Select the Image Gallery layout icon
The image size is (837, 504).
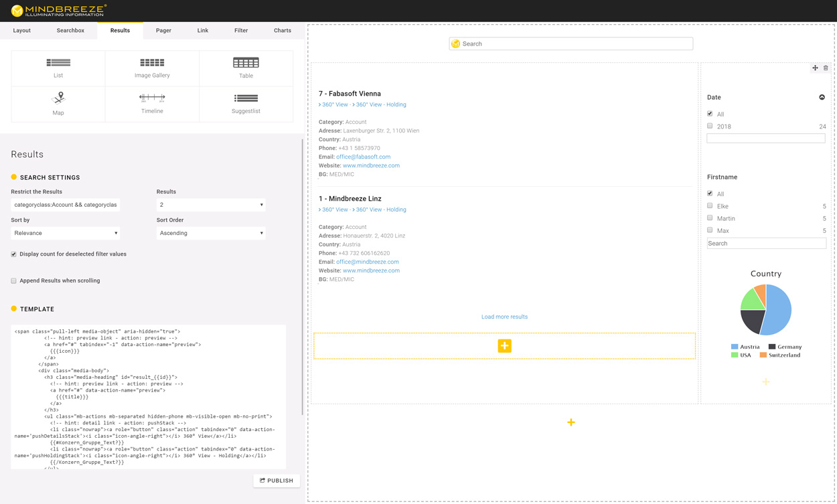coord(152,62)
